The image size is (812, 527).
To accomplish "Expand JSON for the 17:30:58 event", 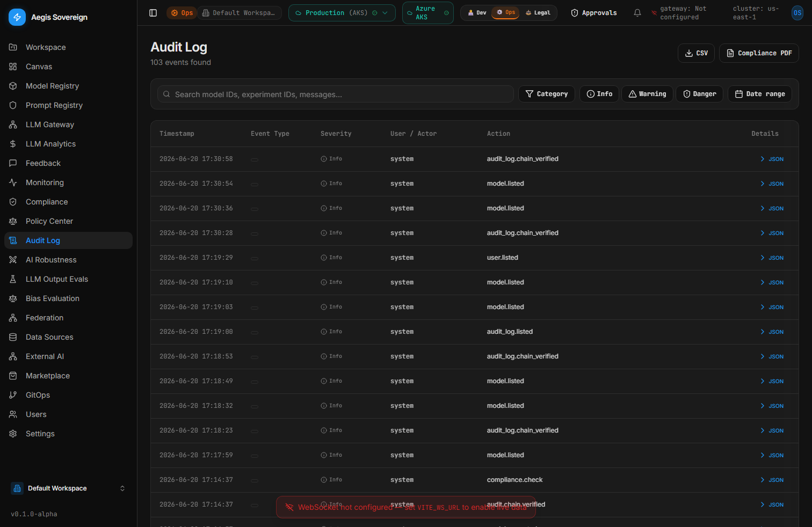I will [772, 159].
